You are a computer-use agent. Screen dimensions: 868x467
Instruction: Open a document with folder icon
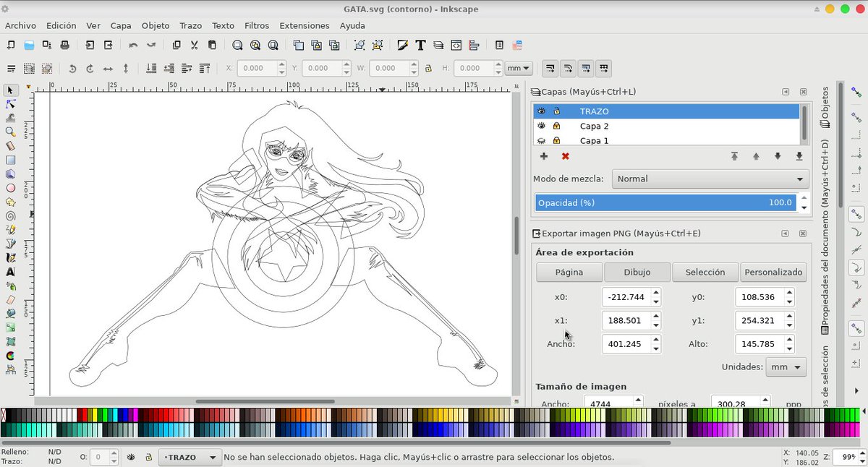(x=29, y=45)
